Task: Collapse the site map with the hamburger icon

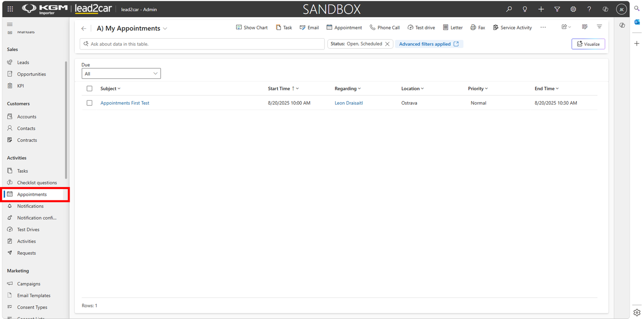Action: pyautogui.click(x=10, y=24)
